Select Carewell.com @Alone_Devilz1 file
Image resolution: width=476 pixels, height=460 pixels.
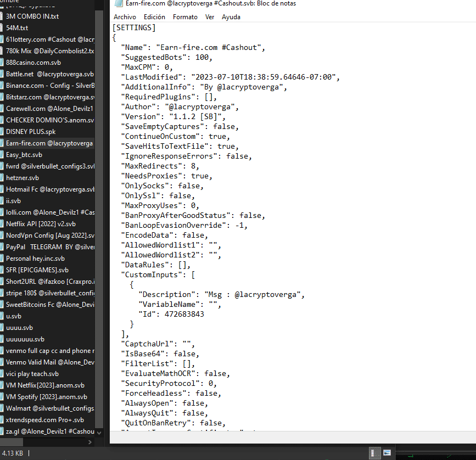47,109
